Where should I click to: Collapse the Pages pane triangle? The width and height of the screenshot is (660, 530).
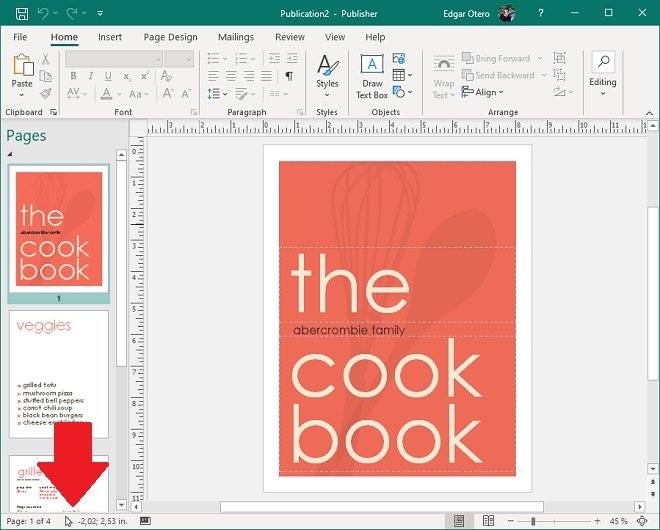[x=10, y=154]
